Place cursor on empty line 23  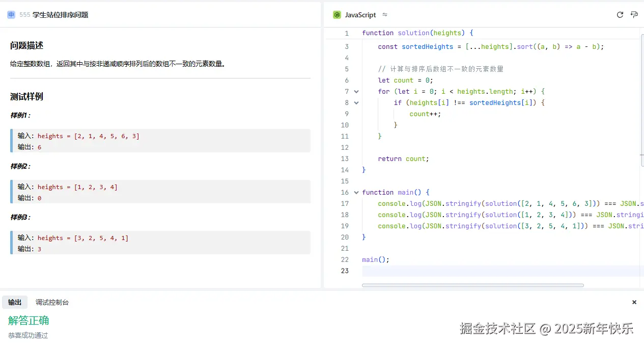458,271
